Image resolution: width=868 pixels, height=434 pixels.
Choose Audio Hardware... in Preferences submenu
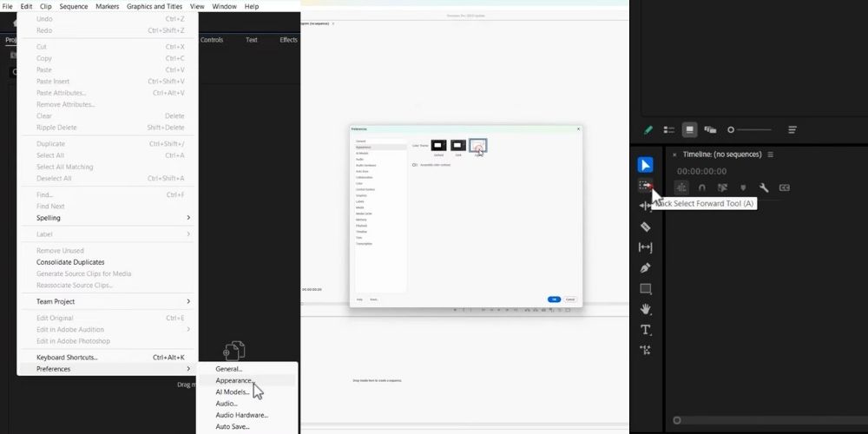247,415
